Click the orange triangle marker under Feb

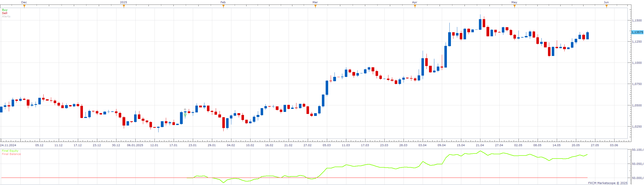223,6
